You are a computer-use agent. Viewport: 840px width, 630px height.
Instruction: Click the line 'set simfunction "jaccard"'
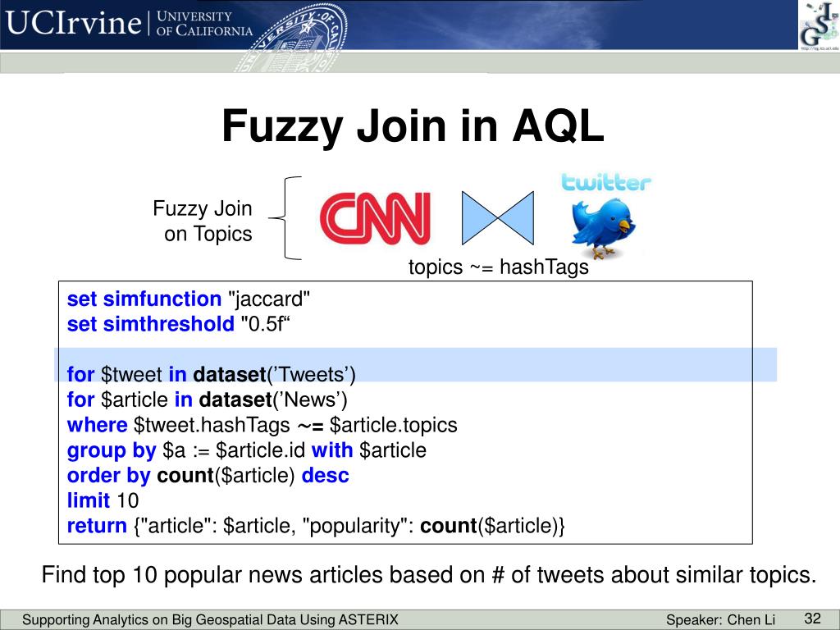pyautogui.click(x=189, y=299)
